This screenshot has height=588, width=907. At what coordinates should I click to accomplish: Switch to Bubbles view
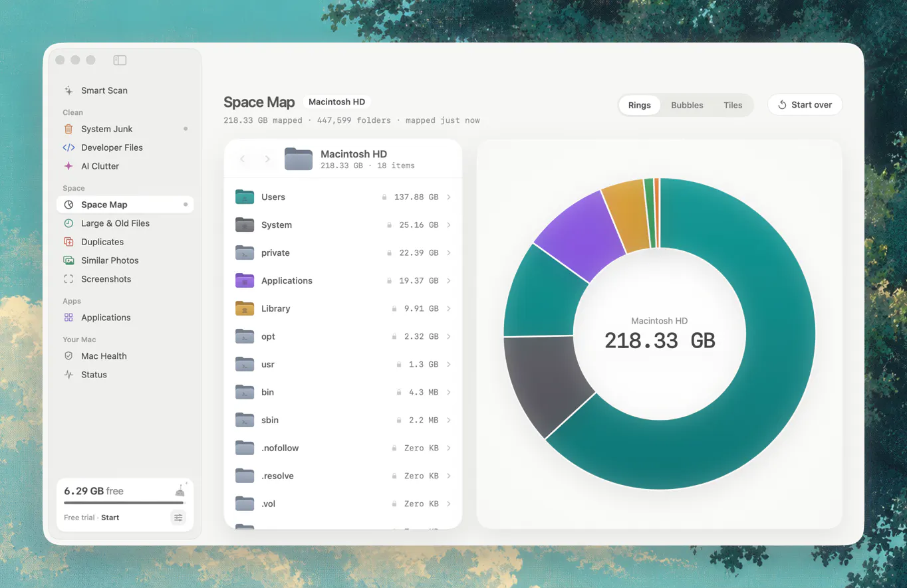tap(687, 105)
